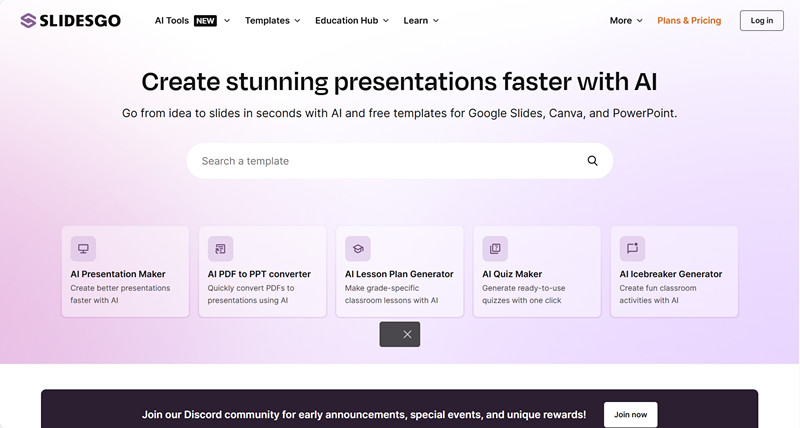Click the 'Quickly convert PDFs to presentations' text
Viewport: 800px width, 428px height.
[251, 294]
